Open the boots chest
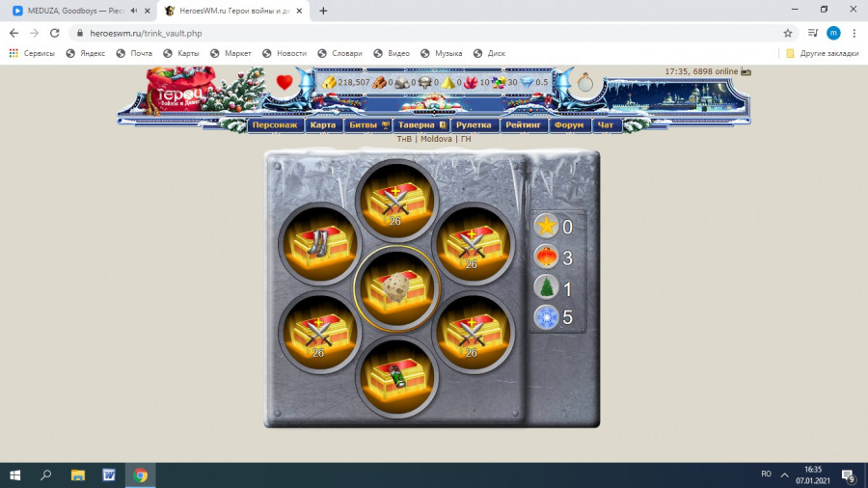The height and width of the screenshot is (488, 868). click(x=319, y=244)
